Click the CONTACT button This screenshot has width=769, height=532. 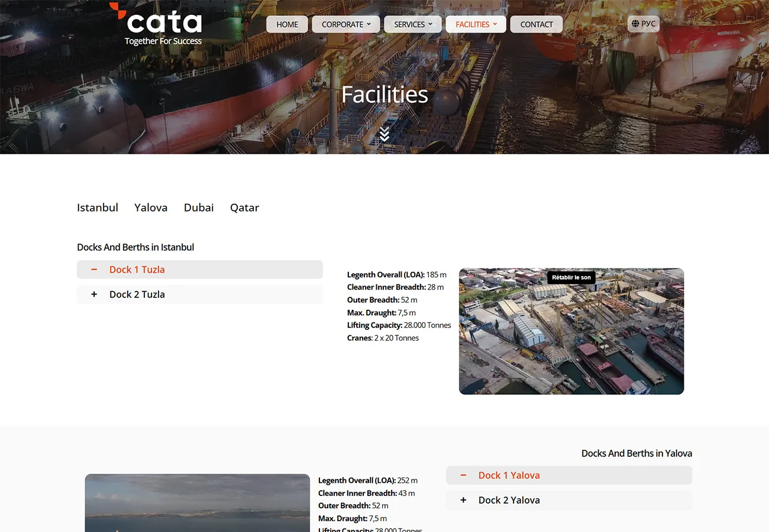click(536, 24)
